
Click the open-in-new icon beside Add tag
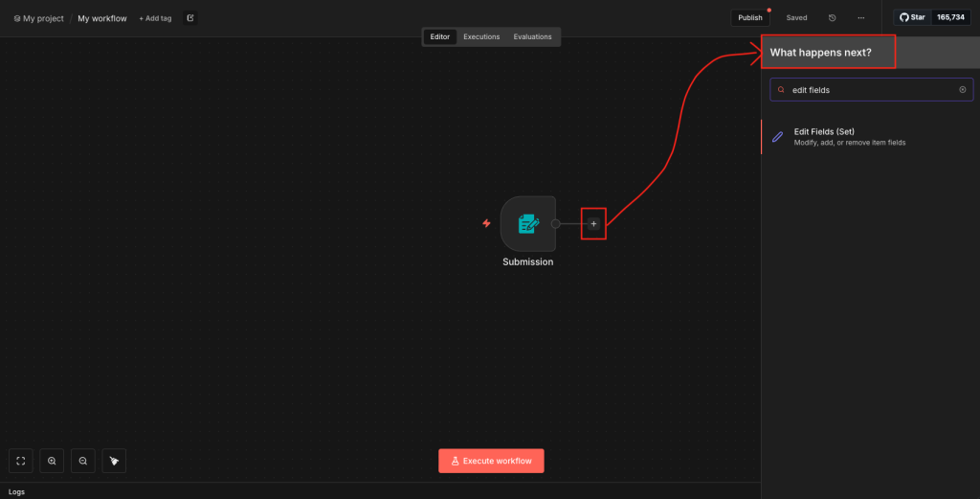pyautogui.click(x=189, y=17)
